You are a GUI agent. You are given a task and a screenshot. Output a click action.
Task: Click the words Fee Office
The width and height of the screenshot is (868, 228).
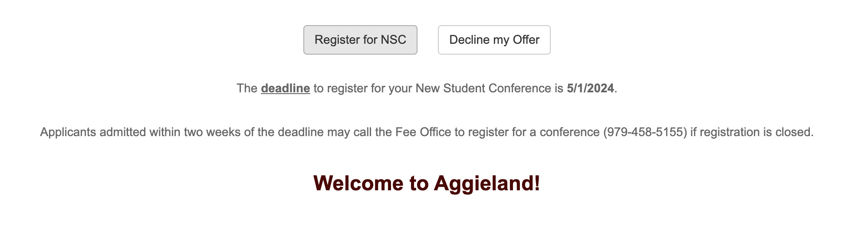tap(423, 132)
